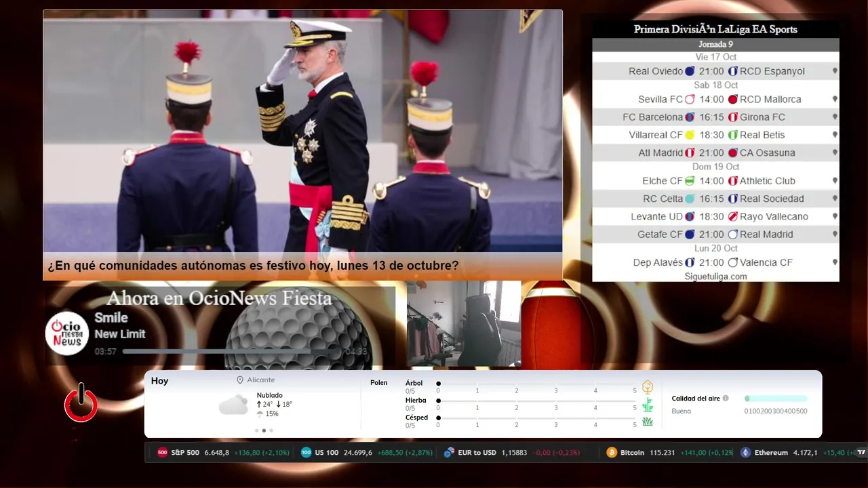Screen dimensions: 868x488
Task: Click the Bitcoin orange coin icon
Action: [x=612, y=453]
